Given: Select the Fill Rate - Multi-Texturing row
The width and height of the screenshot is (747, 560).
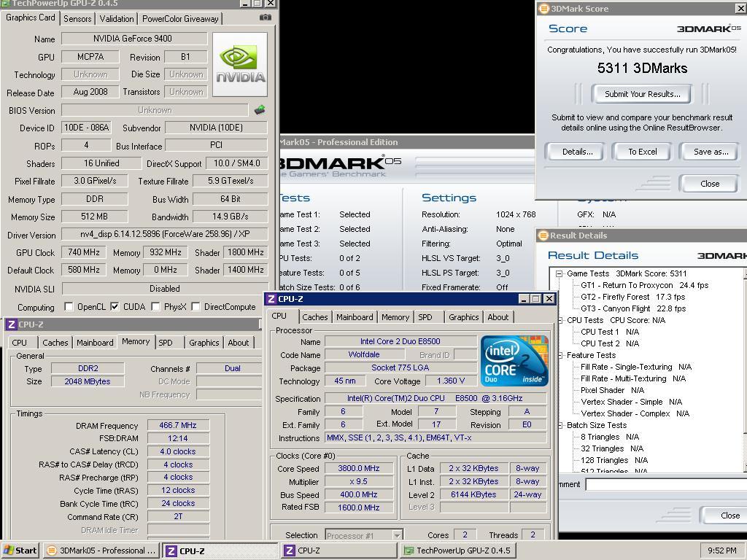Looking at the screenshot, I should click(632, 378).
